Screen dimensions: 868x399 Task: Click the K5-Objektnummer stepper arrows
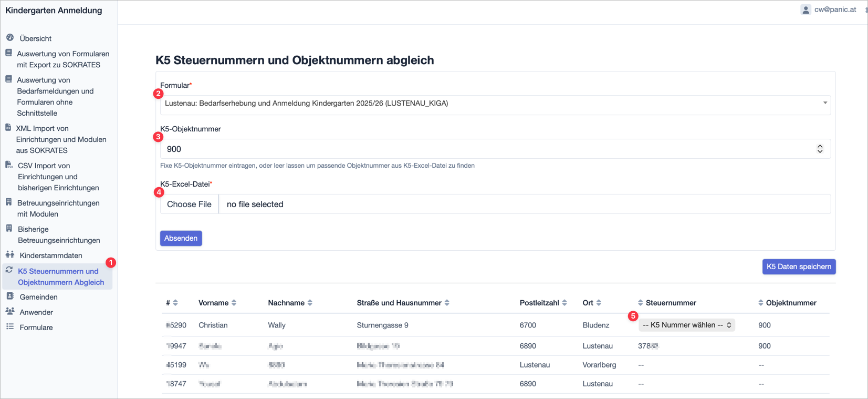coord(820,149)
